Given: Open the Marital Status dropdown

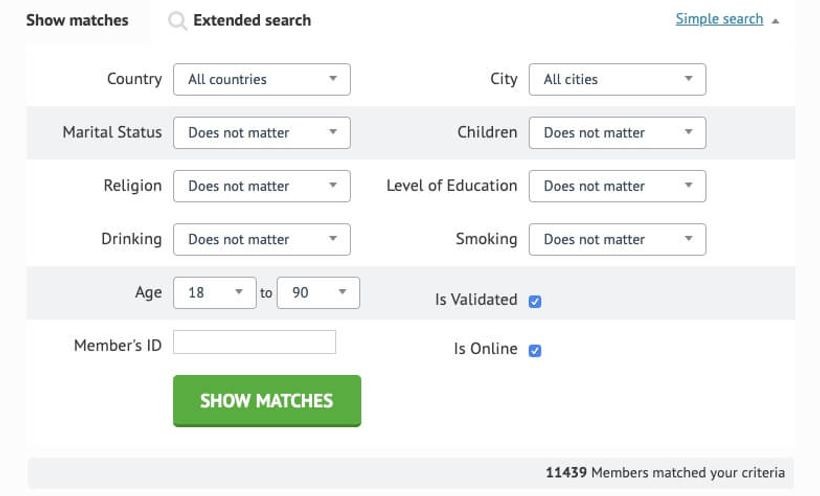Looking at the screenshot, I should 261,132.
